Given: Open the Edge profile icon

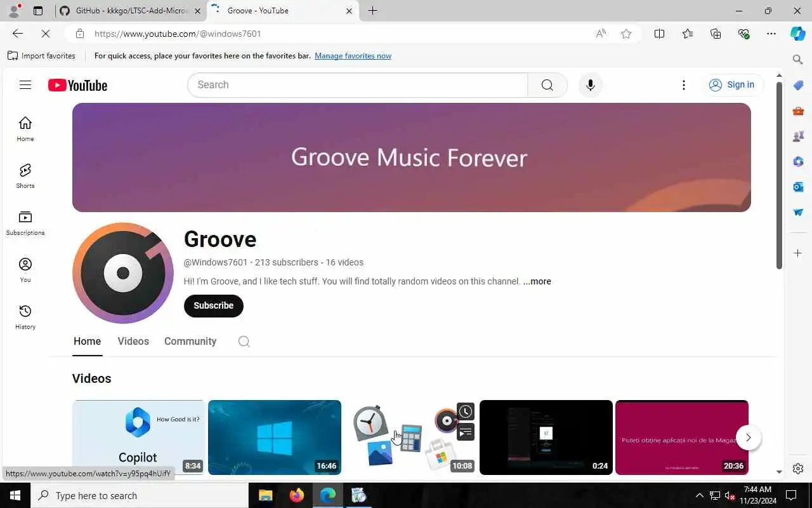Looking at the screenshot, I should (14, 11).
